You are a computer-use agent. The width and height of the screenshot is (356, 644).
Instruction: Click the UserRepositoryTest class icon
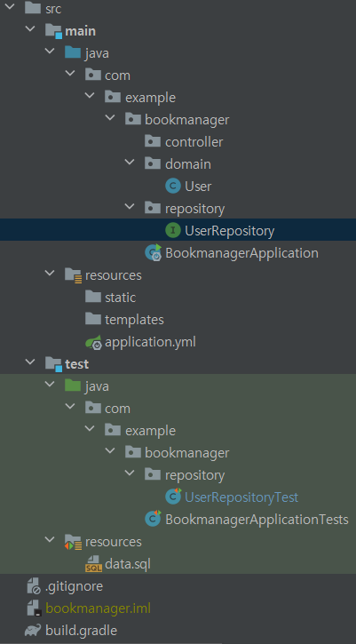pos(173,497)
